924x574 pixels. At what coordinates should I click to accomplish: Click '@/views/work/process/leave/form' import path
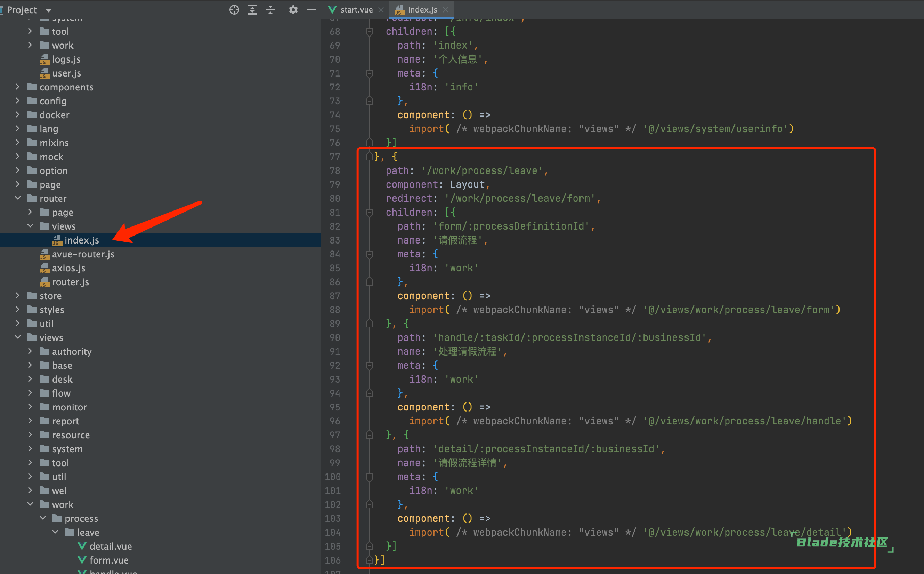point(739,310)
